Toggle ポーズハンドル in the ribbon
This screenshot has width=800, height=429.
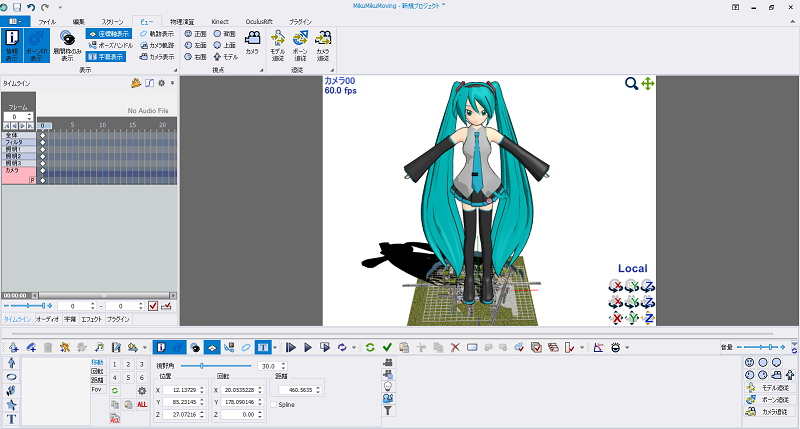pos(110,45)
